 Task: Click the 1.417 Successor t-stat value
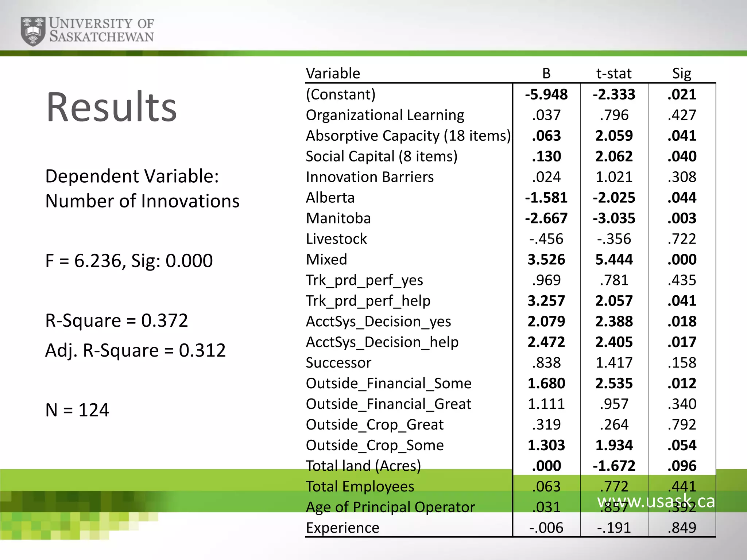tap(614, 363)
